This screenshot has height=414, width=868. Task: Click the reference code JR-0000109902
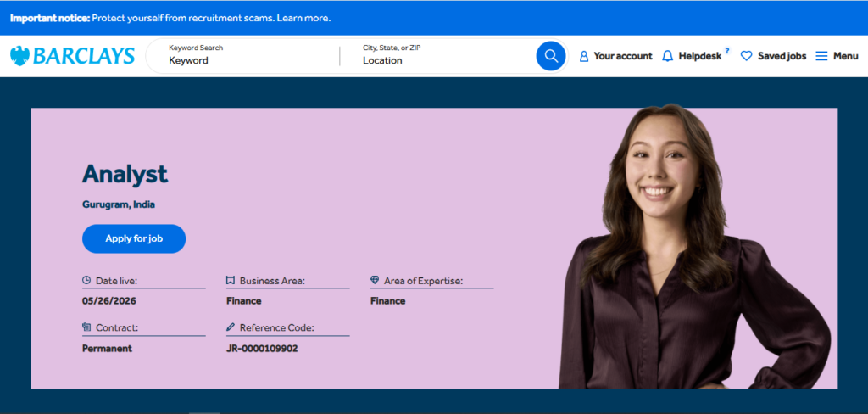click(262, 349)
